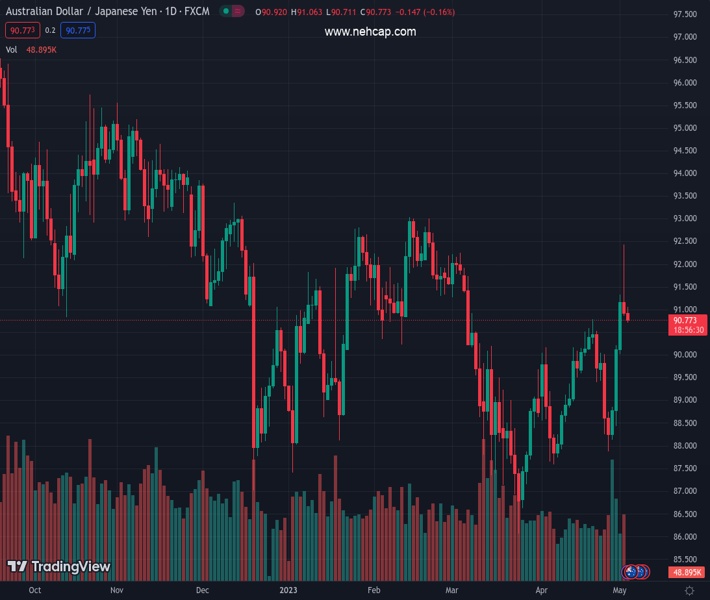Click the red sell price 90.773 button

[23, 31]
